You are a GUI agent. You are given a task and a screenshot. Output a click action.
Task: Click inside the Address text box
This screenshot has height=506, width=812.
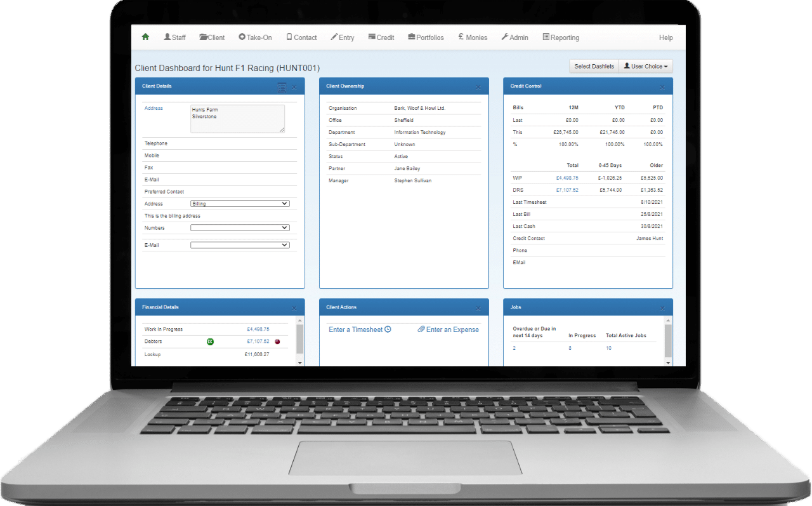pos(237,119)
